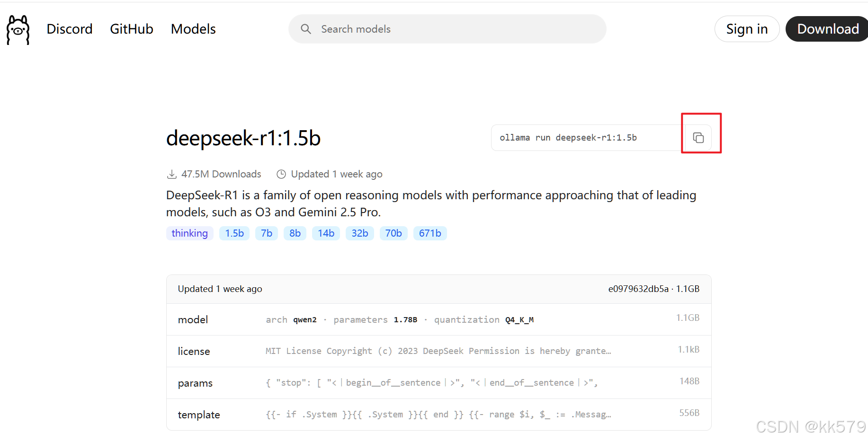Open the params row with stop tokens
The height and width of the screenshot is (442, 868).
439,383
